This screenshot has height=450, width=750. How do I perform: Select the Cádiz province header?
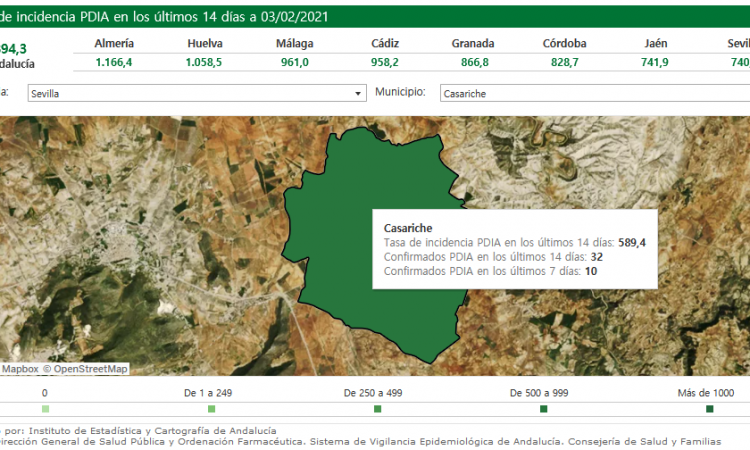(385, 44)
